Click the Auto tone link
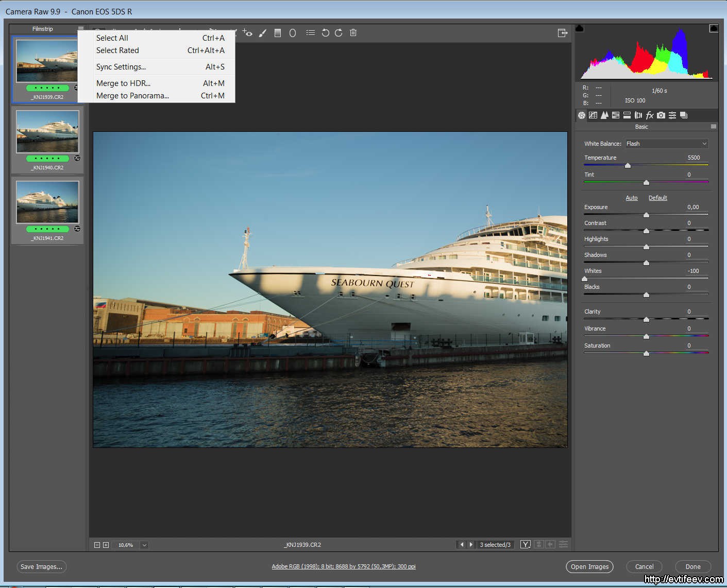 click(x=632, y=198)
